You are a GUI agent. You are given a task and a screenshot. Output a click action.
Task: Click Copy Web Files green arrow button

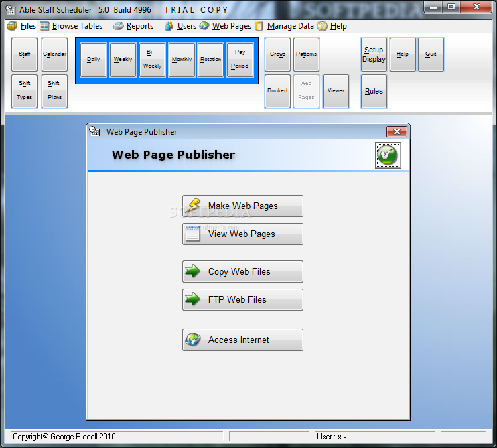[x=242, y=271]
